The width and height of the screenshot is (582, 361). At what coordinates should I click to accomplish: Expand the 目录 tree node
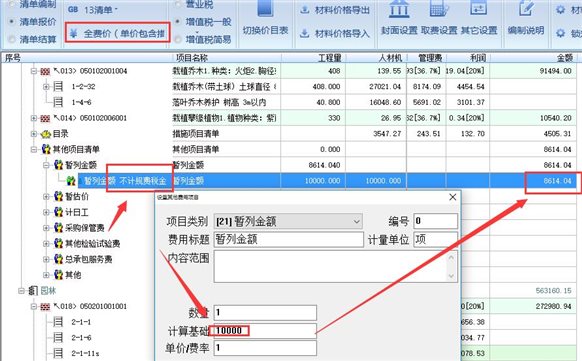(34, 134)
